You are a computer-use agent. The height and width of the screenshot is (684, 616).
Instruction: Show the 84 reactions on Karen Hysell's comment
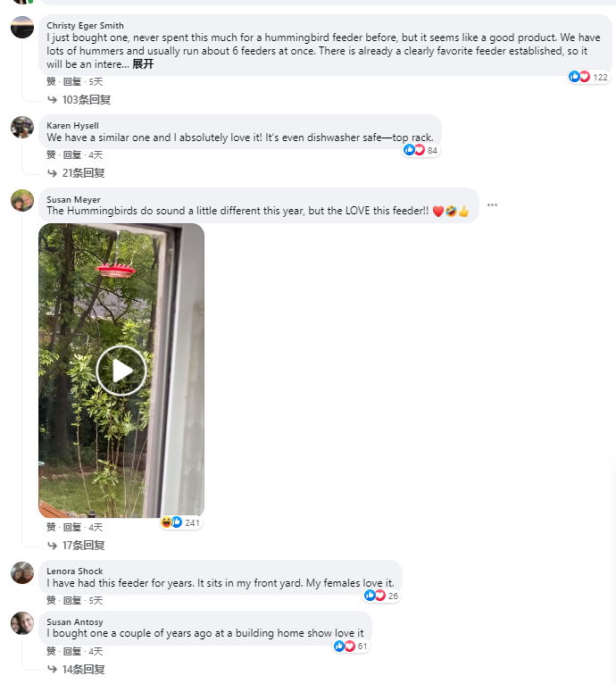coord(420,151)
